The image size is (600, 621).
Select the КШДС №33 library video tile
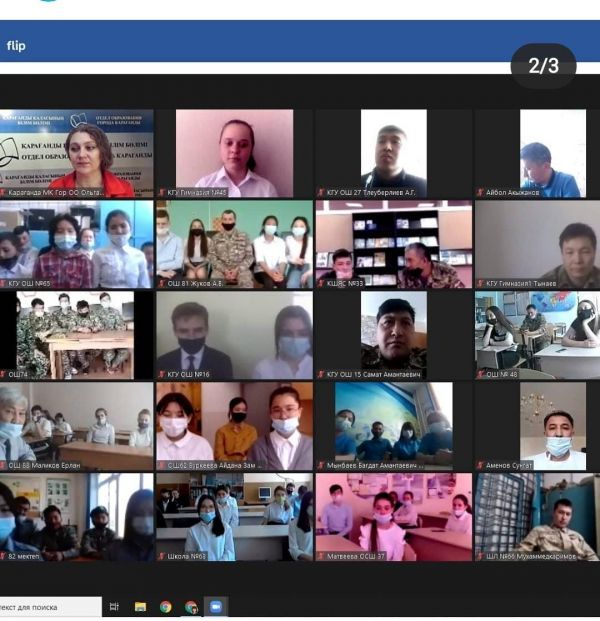point(392,241)
